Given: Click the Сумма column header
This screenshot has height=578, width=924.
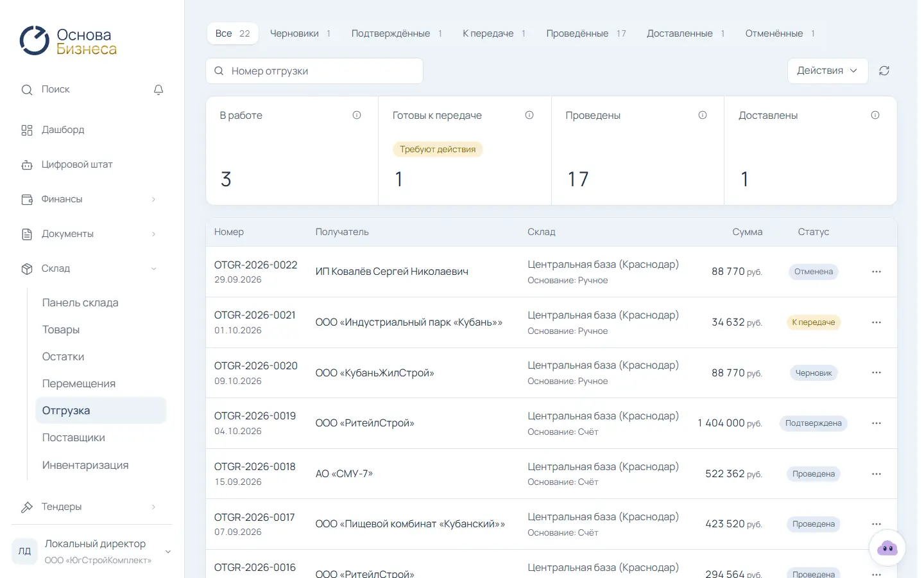Looking at the screenshot, I should coord(748,232).
